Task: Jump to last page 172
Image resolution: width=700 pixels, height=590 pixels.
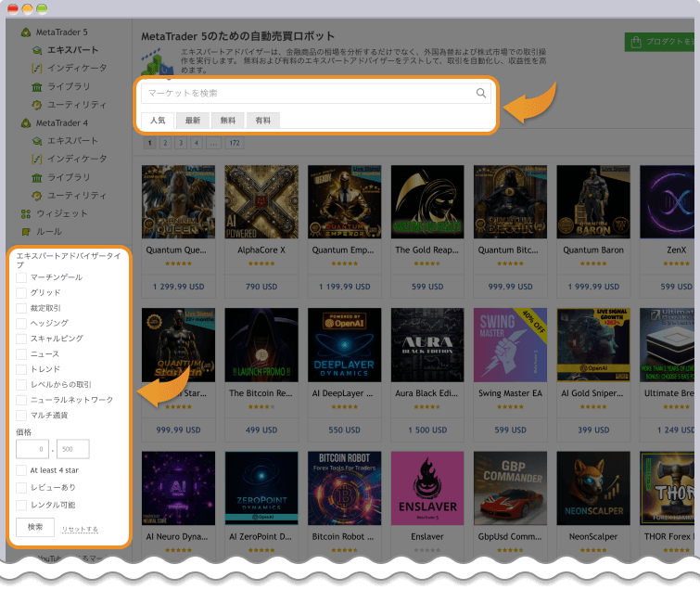Action: pos(235,143)
